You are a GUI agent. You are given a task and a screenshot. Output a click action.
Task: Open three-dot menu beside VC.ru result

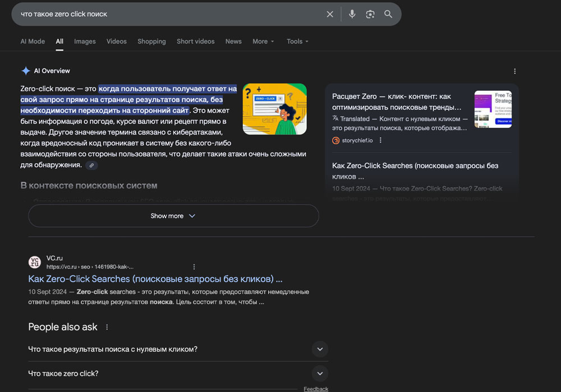point(194,267)
